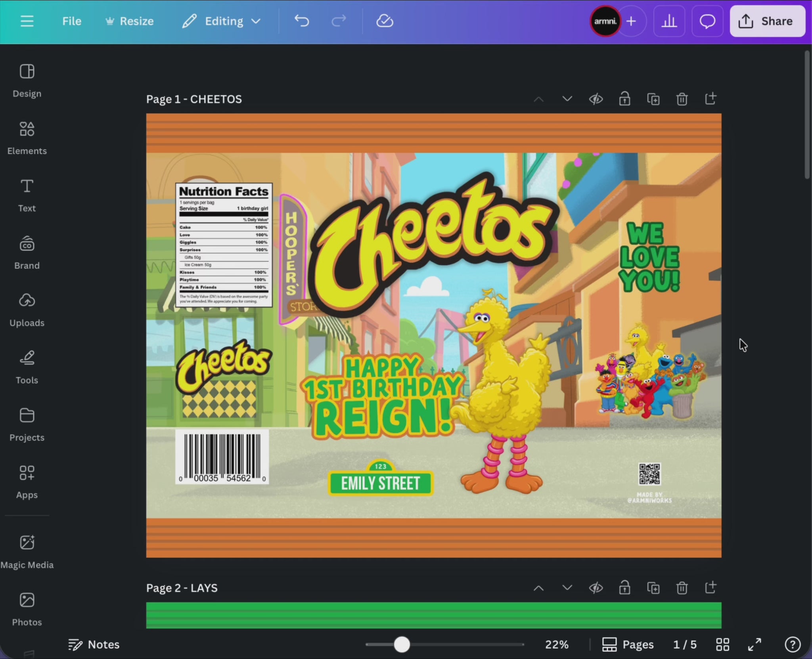
Task: Click the Share button
Action: 767,21
